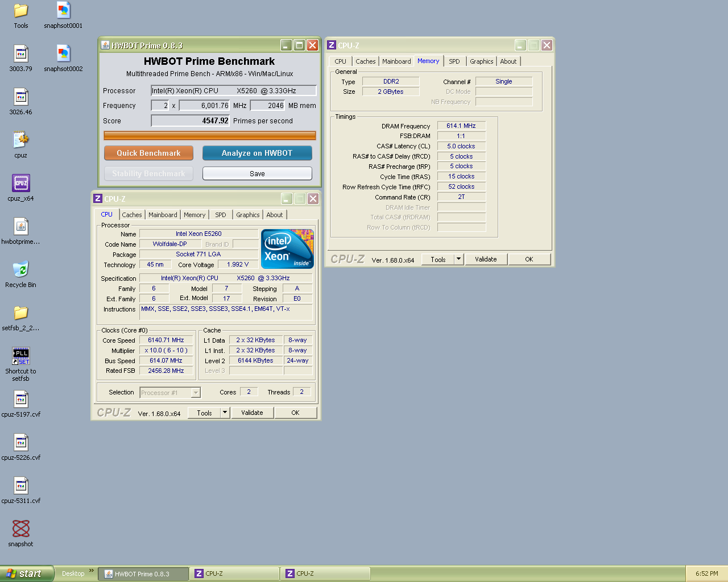Click DRAM Frequency value 614.1 MHz

[x=461, y=126]
